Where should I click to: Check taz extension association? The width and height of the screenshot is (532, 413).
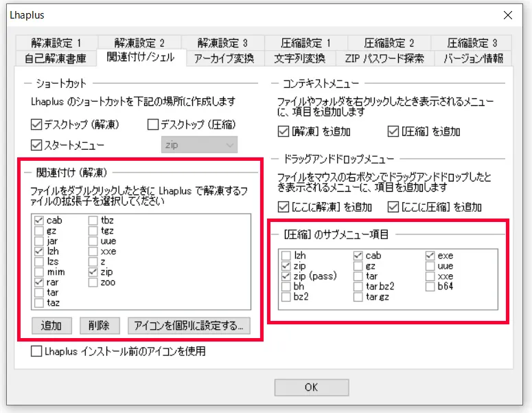click(39, 302)
